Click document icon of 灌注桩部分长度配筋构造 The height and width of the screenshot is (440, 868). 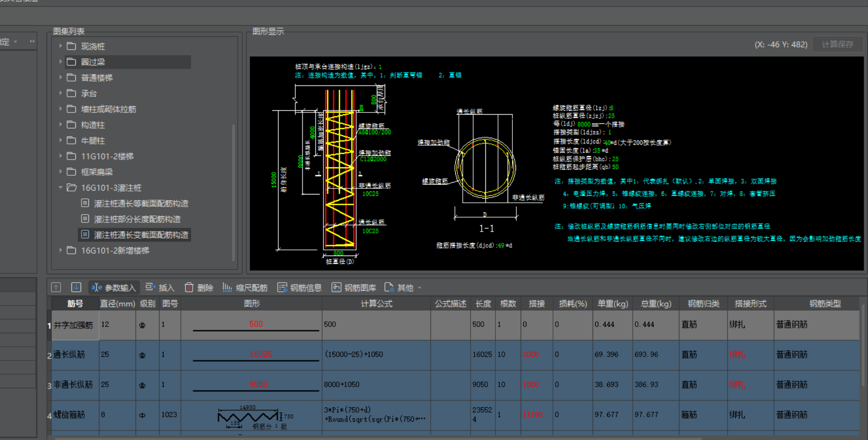(x=85, y=219)
